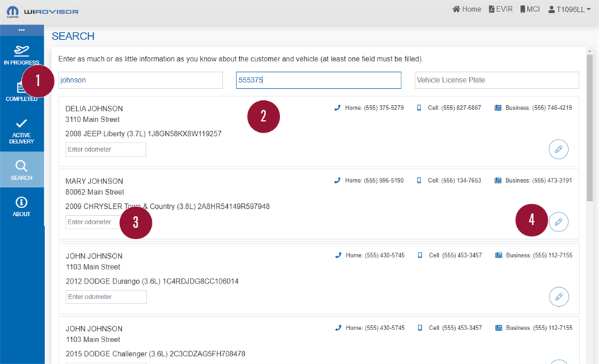Click Delia Johnson's cell phone icon
This screenshot has height=364, width=599.
pyautogui.click(x=419, y=108)
